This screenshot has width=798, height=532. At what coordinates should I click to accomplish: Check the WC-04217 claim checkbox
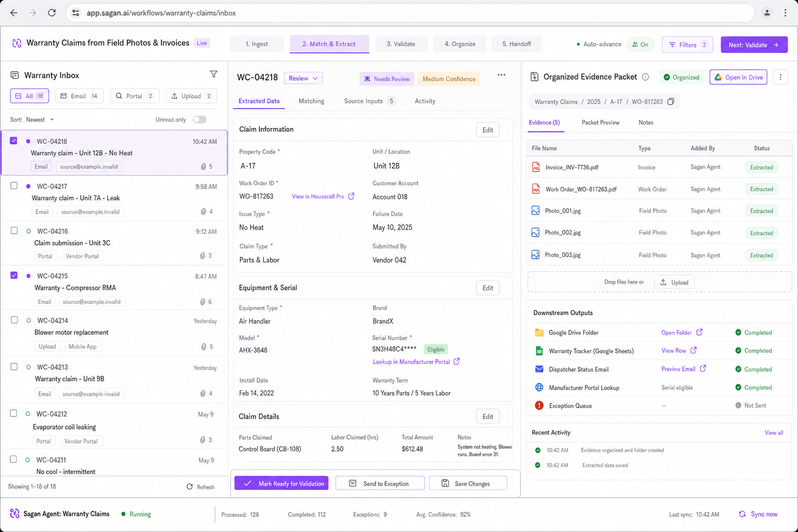point(14,185)
